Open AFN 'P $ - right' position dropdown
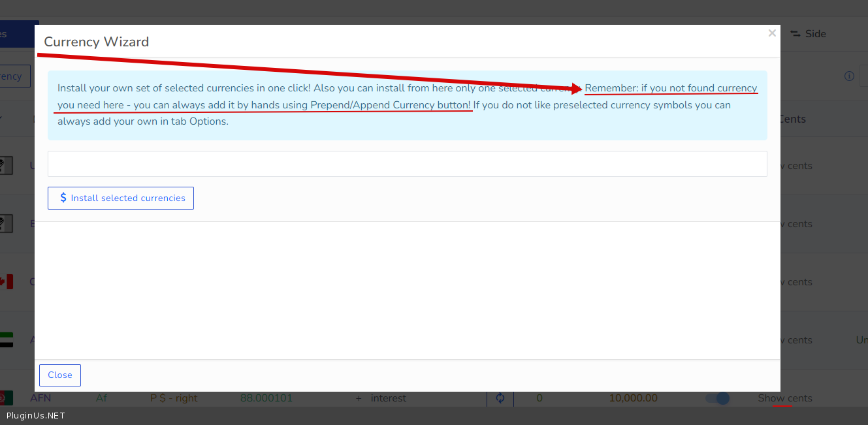Screen dimensions: 868x425 (x=174, y=398)
